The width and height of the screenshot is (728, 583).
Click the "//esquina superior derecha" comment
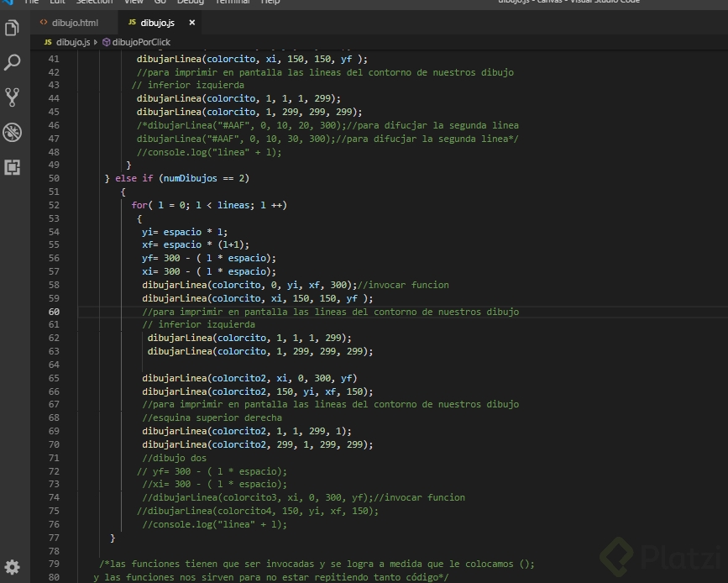(x=212, y=418)
